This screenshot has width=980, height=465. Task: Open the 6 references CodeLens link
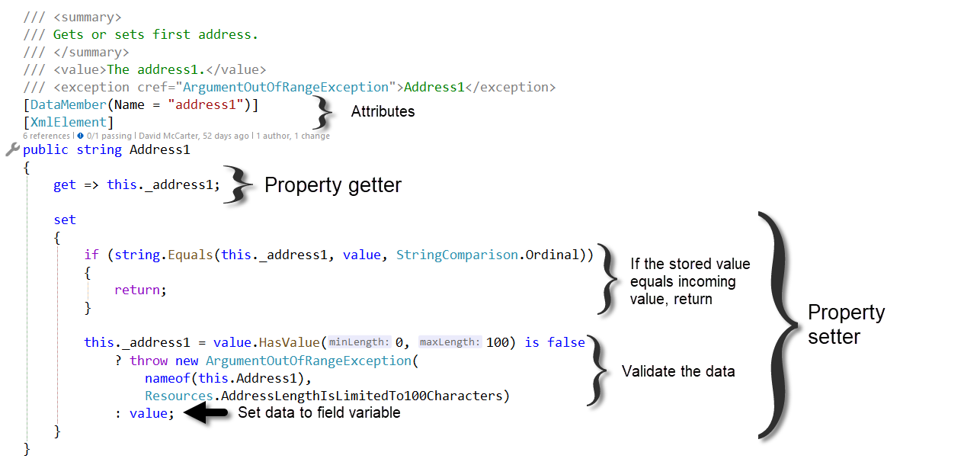[47, 136]
